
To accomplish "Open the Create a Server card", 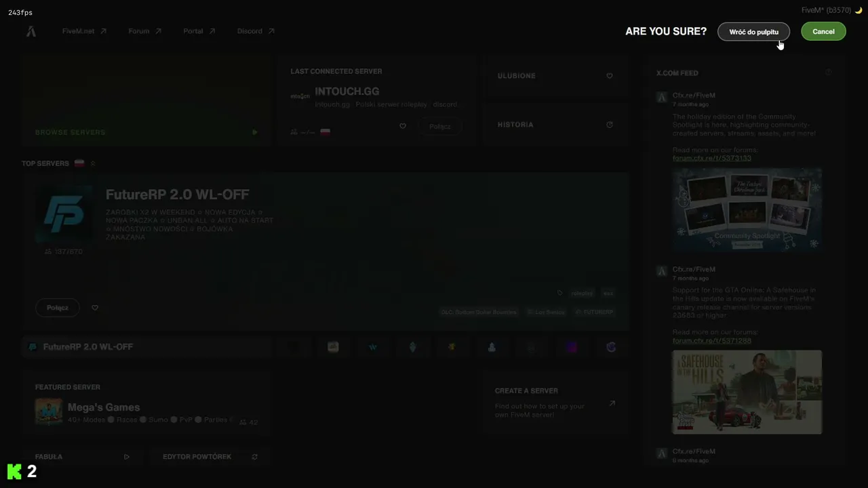I will point(555,402).
